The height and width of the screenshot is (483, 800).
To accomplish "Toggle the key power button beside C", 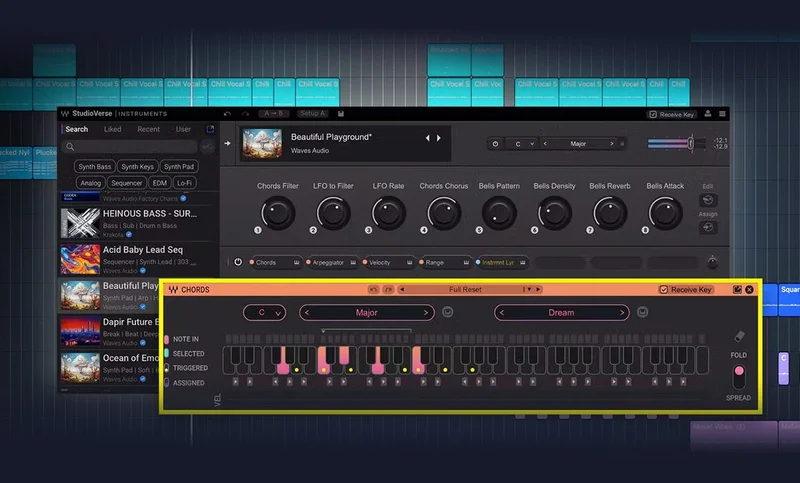I will point(495,144).
